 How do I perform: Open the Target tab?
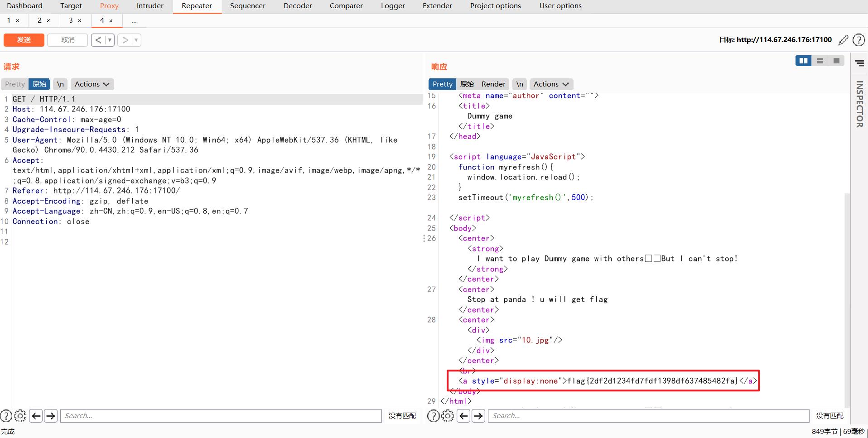pyautogui.click(x=71, y=6)
